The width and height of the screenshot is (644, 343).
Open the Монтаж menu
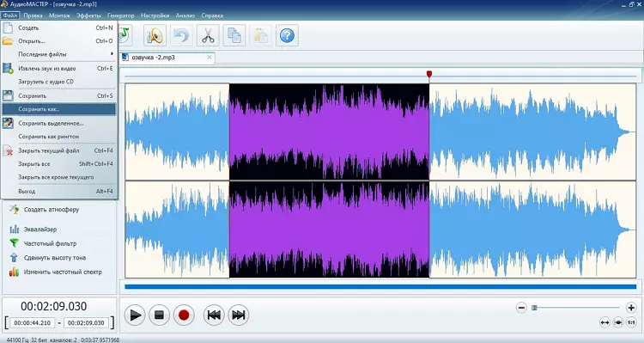point(59,15)
